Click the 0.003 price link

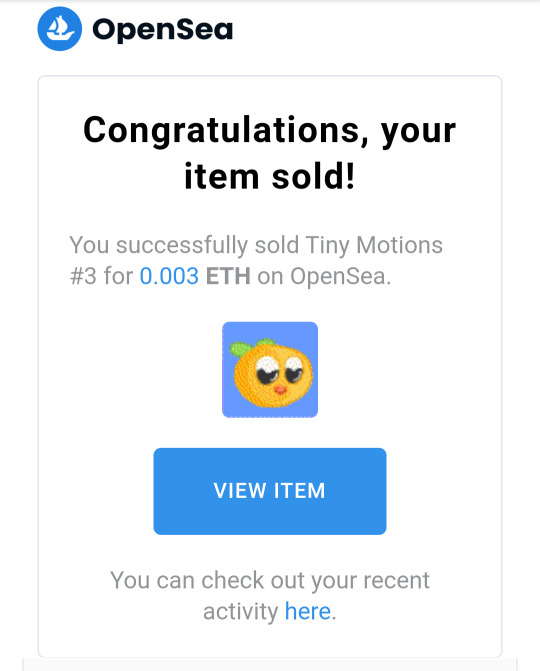169,276
